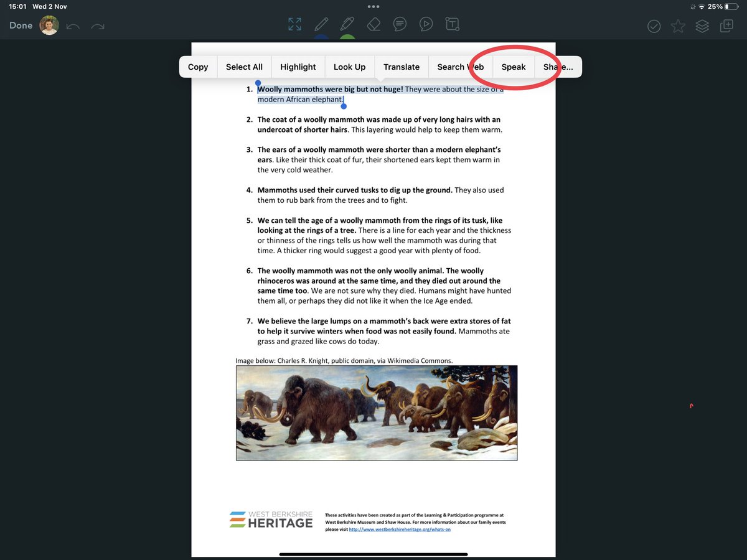The height and width of the screenshot is (560, 747).
Task: Choose Look Up from the context menu
Action: [349, 67]
